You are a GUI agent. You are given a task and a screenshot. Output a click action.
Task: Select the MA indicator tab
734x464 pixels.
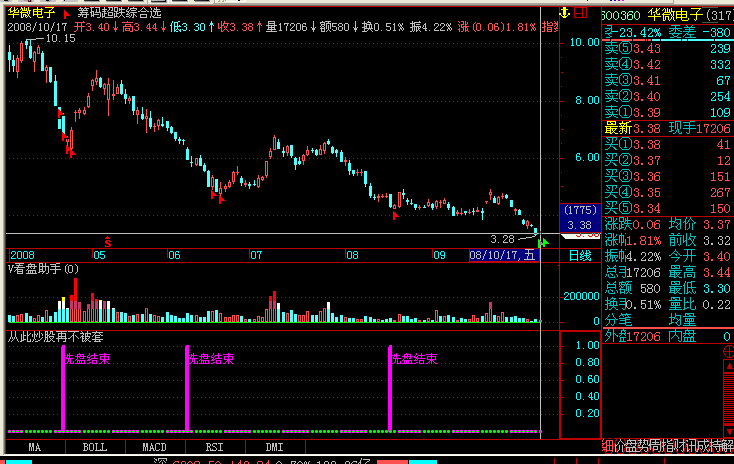[x=35, y=447]
